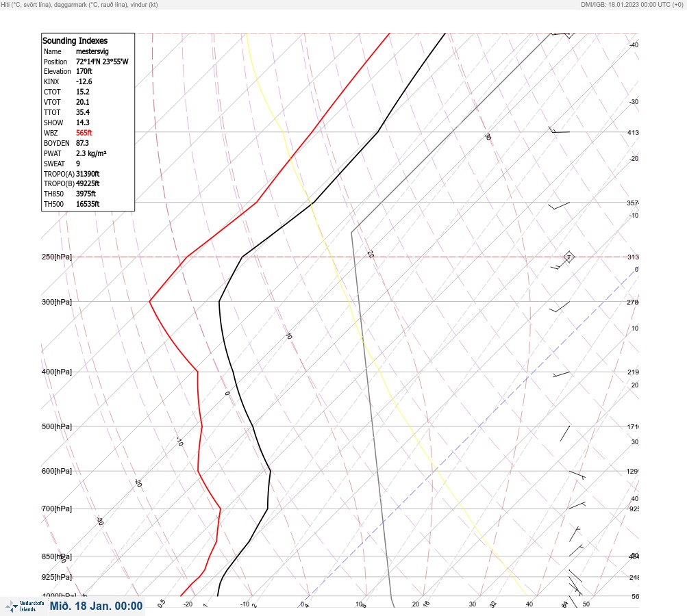687x616 pixels.
Task: Click the 'Sounding Indexes' title
Action: (75, 40)
